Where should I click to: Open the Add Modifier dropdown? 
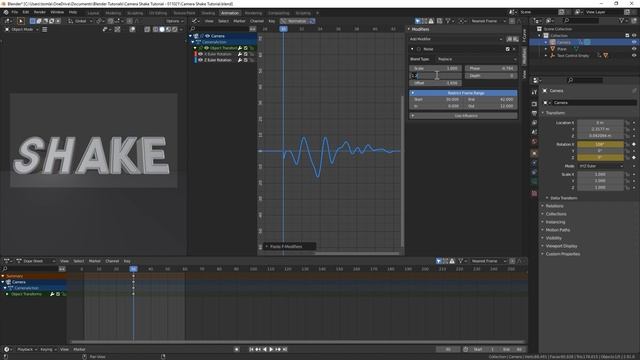click(456, 39)
